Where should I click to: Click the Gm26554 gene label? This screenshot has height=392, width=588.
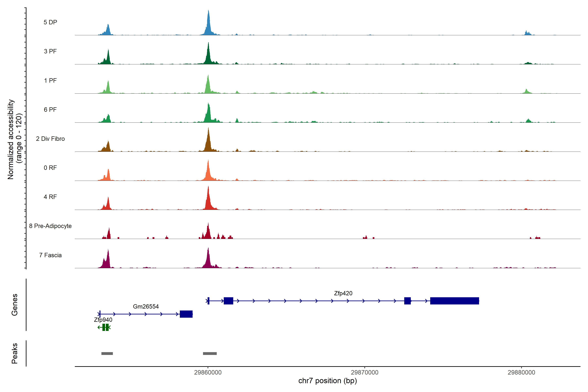pos(146,306)
